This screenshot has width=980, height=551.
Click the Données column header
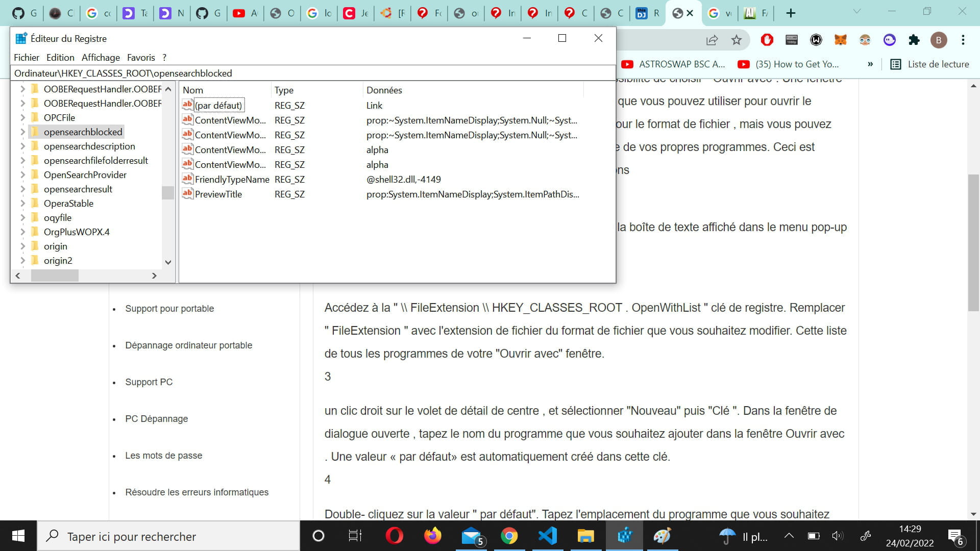pos(473,90)
